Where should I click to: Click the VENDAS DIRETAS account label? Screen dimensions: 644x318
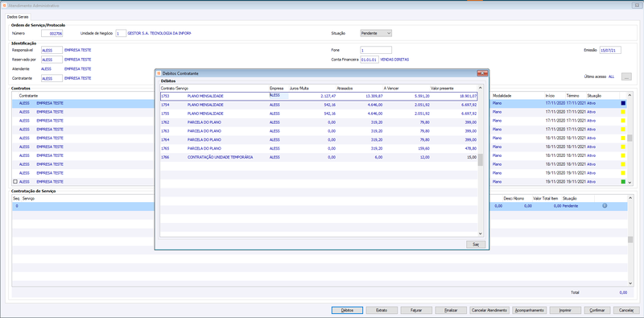pos(394,60)
